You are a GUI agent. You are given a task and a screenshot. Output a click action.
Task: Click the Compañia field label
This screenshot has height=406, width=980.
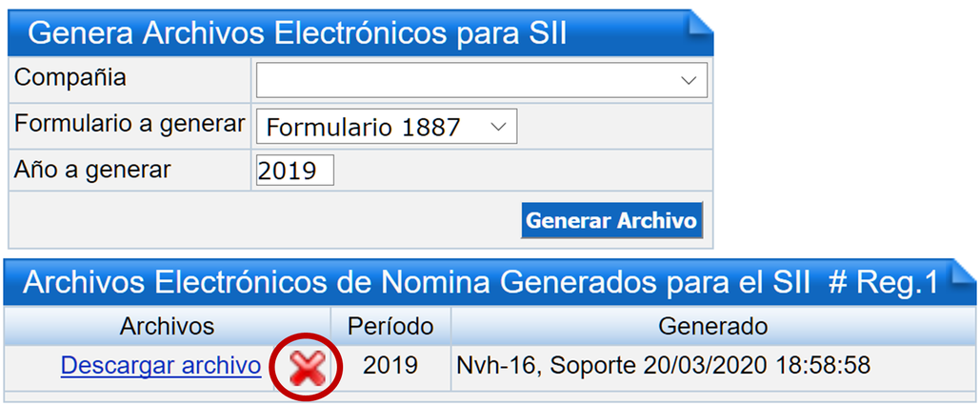point(70,78)
